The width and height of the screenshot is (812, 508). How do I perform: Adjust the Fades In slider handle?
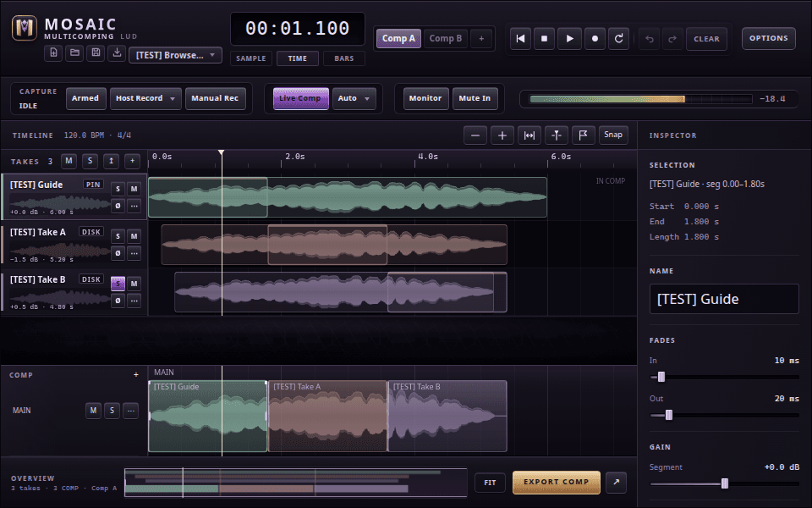coord(661,377)
